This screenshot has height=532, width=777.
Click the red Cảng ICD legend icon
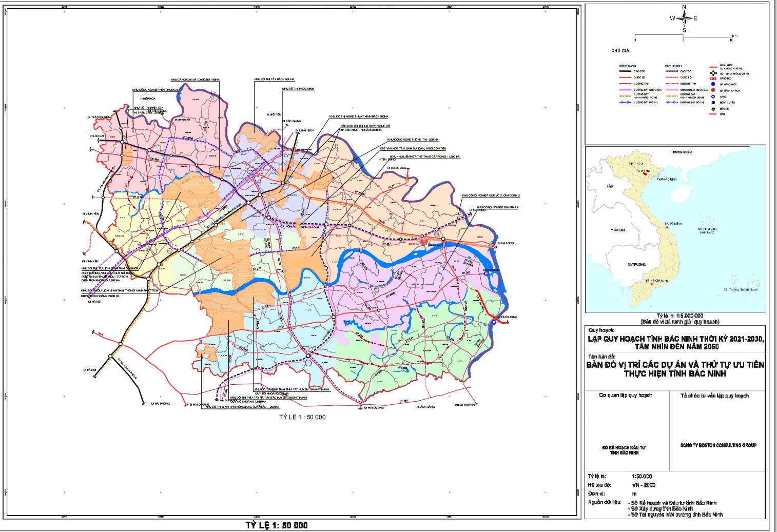click(x=712, y=78)
